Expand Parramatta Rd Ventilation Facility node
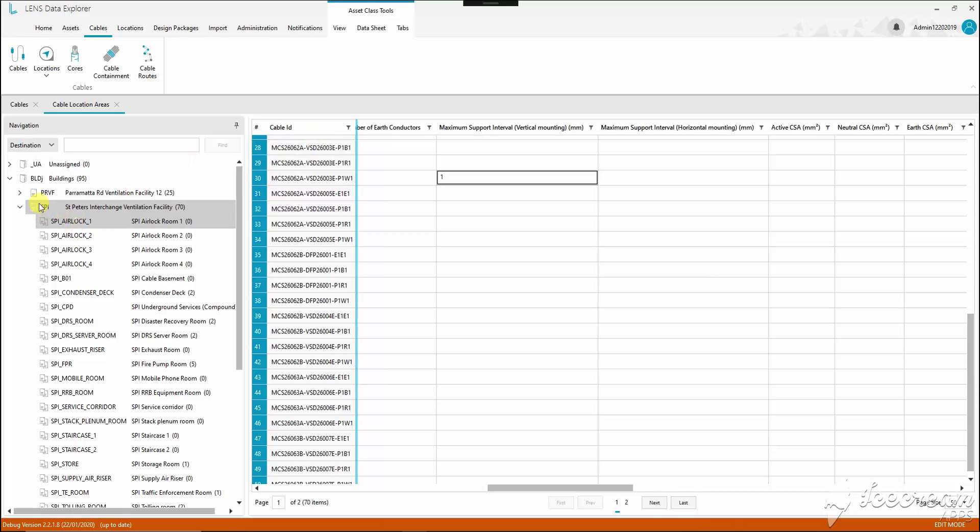Viewport: 980px width, 532px height. coord(20,192)
